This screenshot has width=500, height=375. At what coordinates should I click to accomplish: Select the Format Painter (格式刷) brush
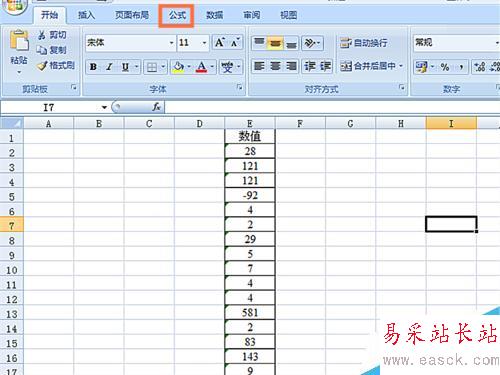[42, 66]
